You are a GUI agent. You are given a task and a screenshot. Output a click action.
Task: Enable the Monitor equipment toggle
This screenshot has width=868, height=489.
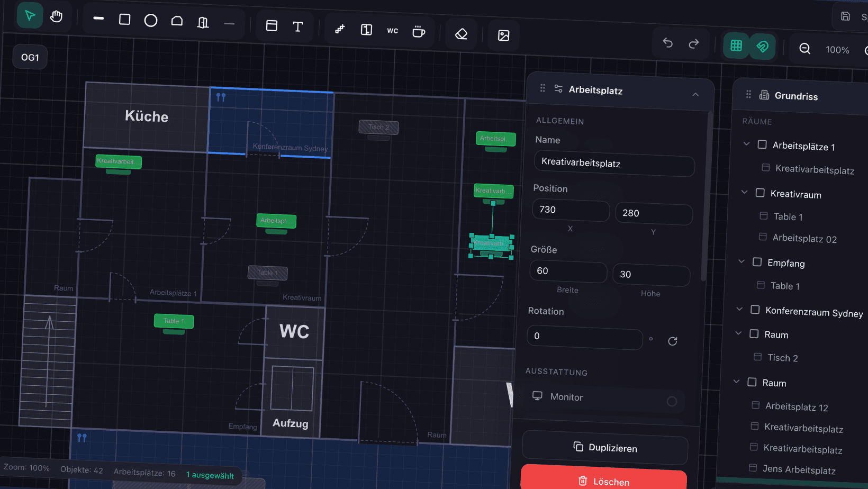click(672, 402)
